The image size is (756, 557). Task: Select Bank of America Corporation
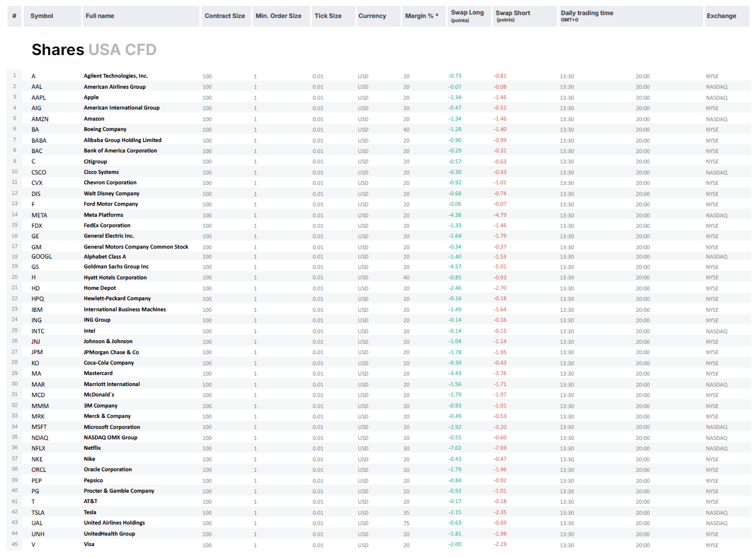pos(120,151)
